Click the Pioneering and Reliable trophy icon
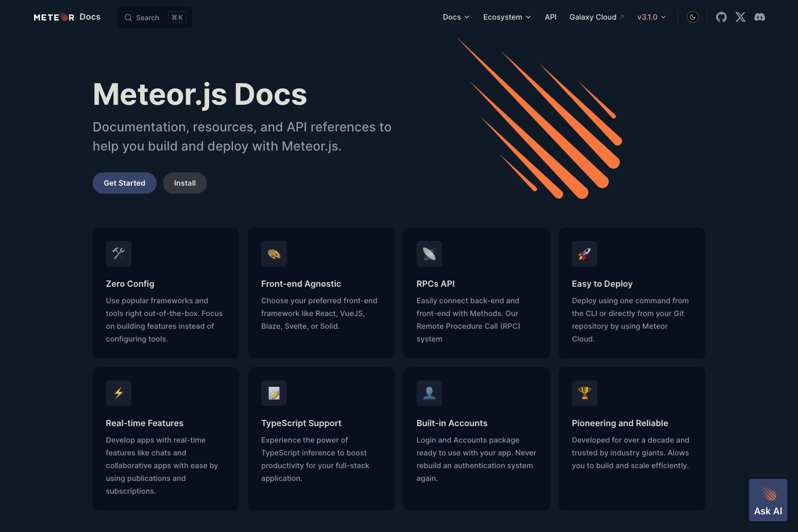The height and width of the screenshot is (532, 798). 585,393
